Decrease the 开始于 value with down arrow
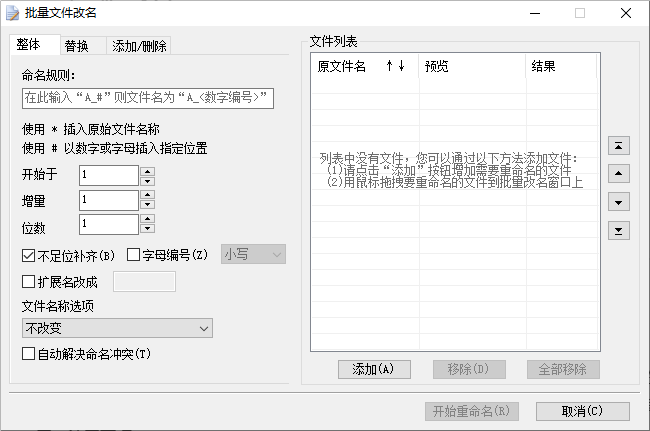Image resolution: width=650 pixels, height=431 pixels. pyautogui.click(x=148, y=181)
